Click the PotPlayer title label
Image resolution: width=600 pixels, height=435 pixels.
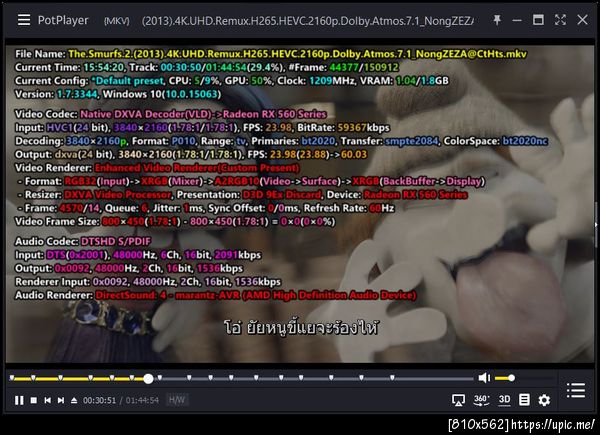pos(63,20)
